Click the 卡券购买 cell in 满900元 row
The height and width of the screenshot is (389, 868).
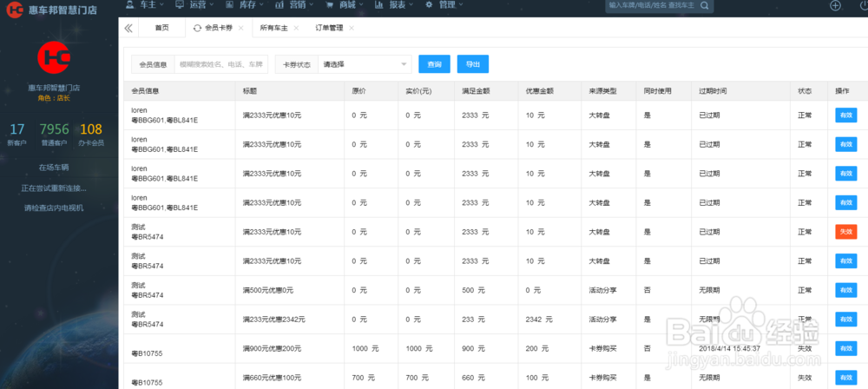pos(603,348)
